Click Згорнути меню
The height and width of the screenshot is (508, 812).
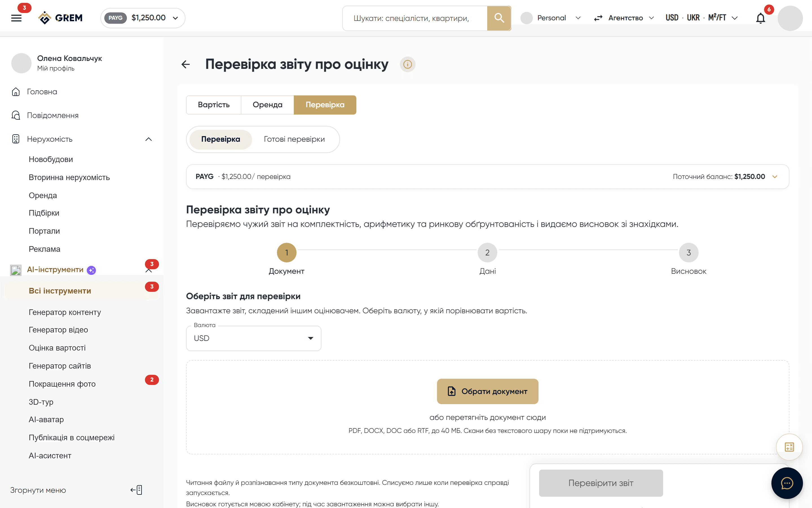tap(38, 490)
